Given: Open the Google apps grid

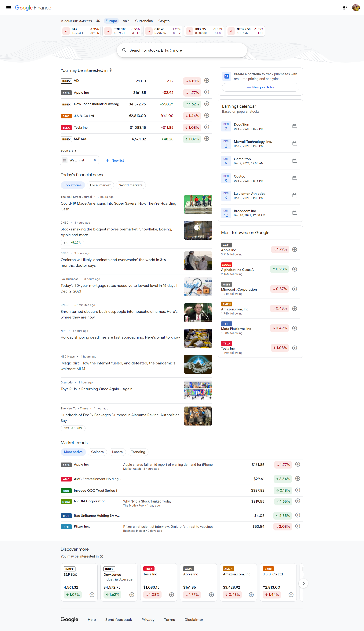Looking at the screenshot, I should coord(344,8).
